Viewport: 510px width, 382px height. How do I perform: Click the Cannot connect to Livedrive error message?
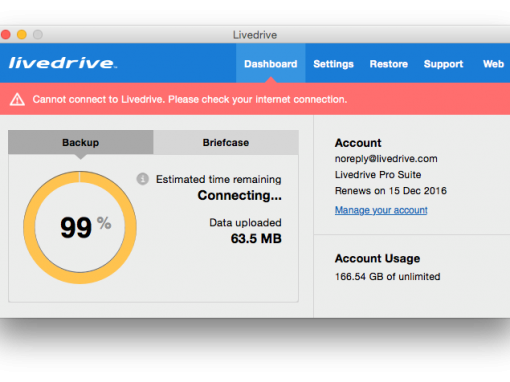[190, 99]
